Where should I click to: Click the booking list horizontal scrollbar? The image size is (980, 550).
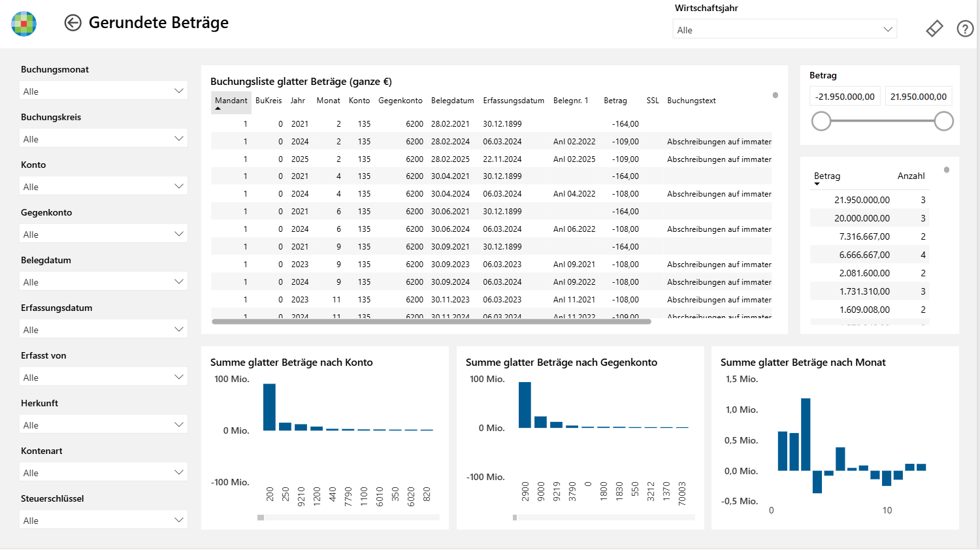click(432, 321)
